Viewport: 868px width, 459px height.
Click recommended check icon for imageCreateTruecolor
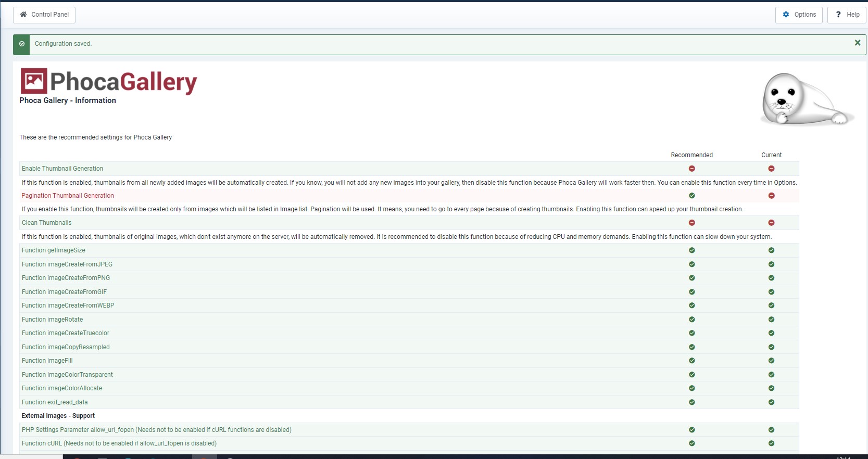click(x=692, y=333)
